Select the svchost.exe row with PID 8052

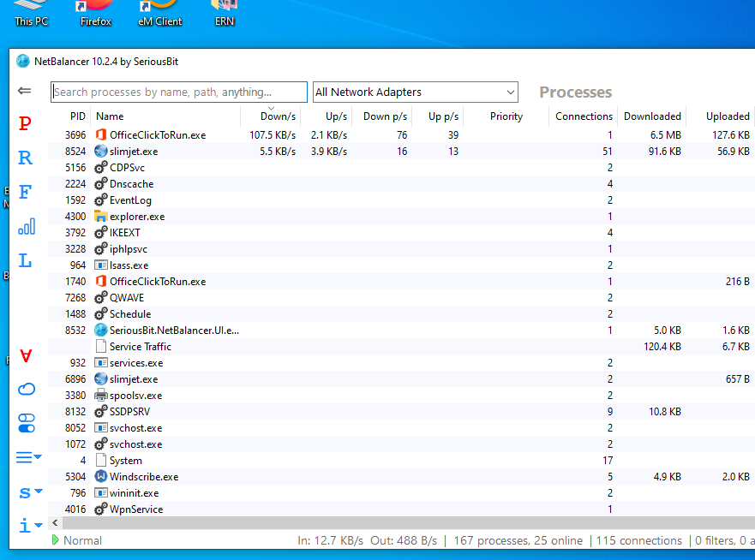tap(401, 428)
